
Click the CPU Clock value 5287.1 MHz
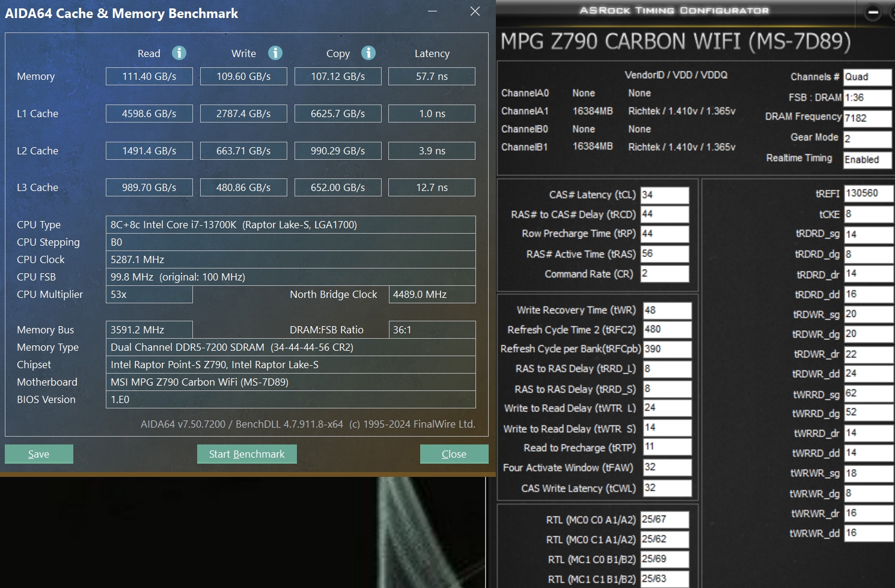[x=291, y=259]
